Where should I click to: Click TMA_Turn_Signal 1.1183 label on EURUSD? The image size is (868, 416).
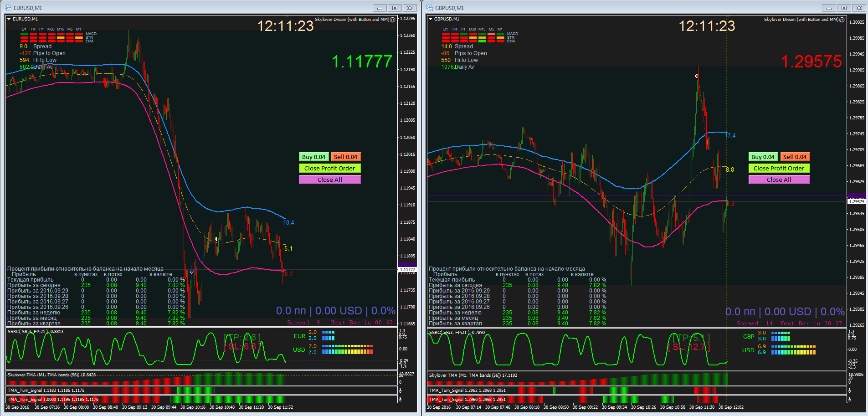tap(46, 390)
